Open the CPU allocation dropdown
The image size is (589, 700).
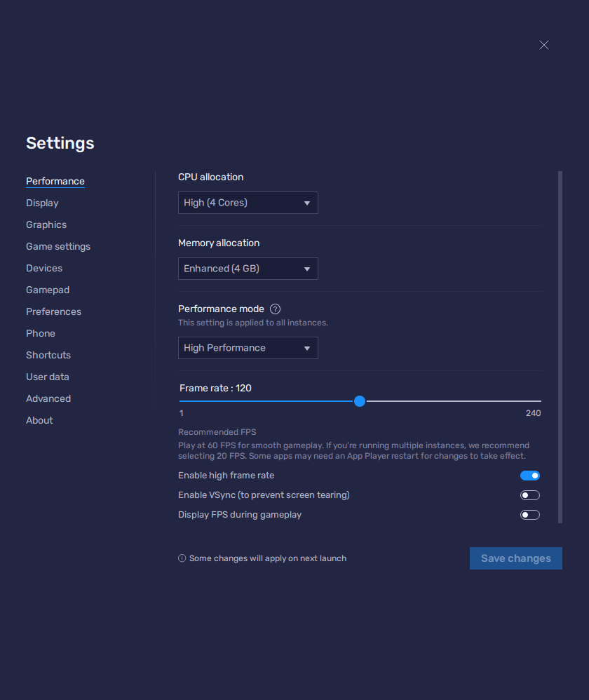pyautogui.click(x=248, y=203)
